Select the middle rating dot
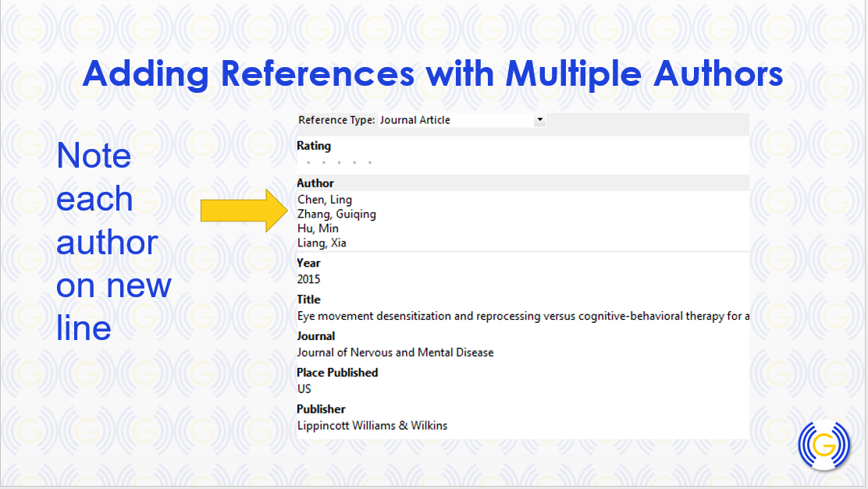The image size is (868, 489). click(x=339, y=163)
